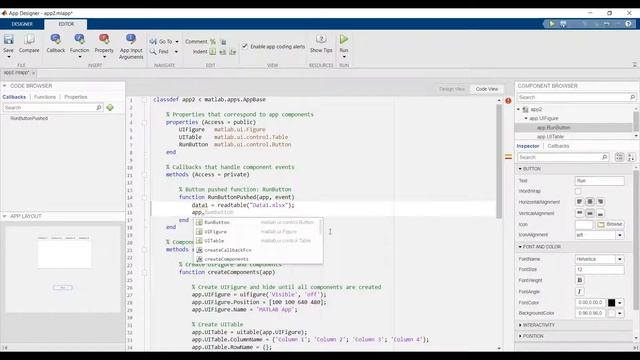
Task: Click the Browse icon button
Action: point(610,224)
